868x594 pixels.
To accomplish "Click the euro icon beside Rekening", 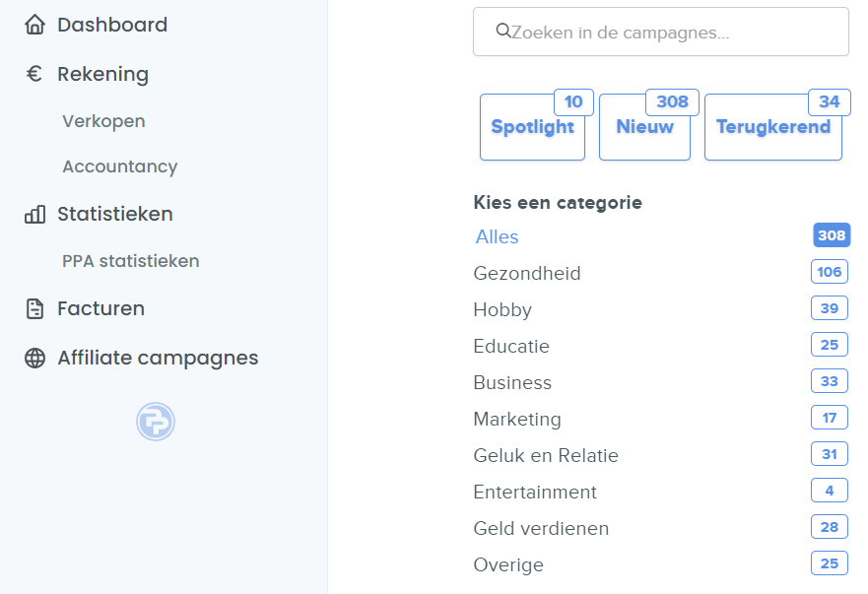I will point(34,74).
